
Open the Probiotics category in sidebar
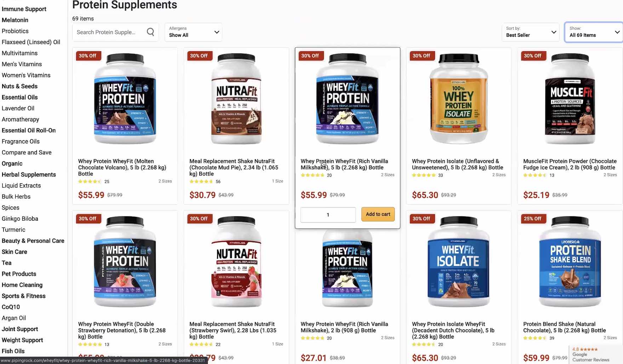[x=15, y=31]
